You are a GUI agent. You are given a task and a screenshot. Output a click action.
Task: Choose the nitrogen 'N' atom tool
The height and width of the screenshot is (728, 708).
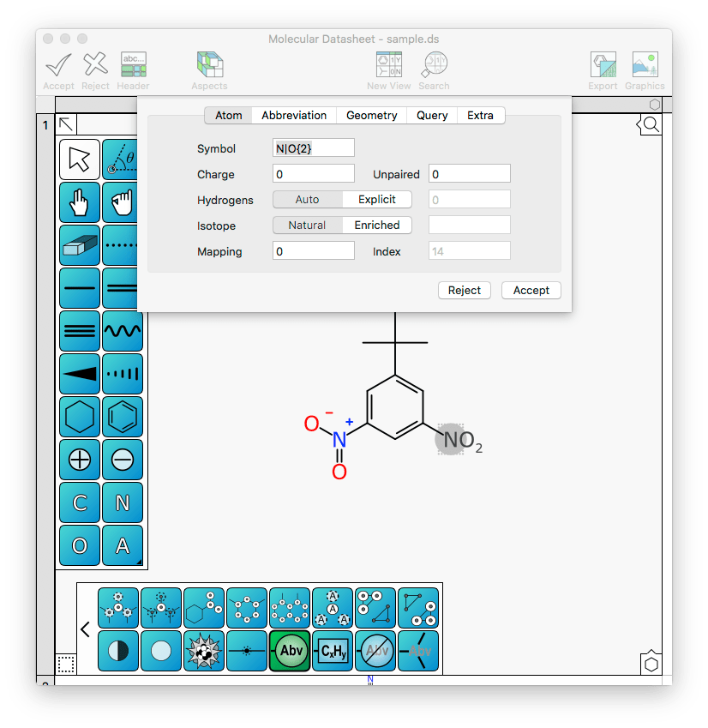122,502
